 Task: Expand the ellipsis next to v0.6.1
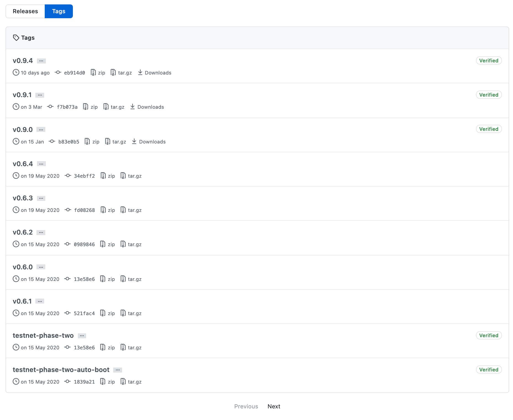point(40,301)
